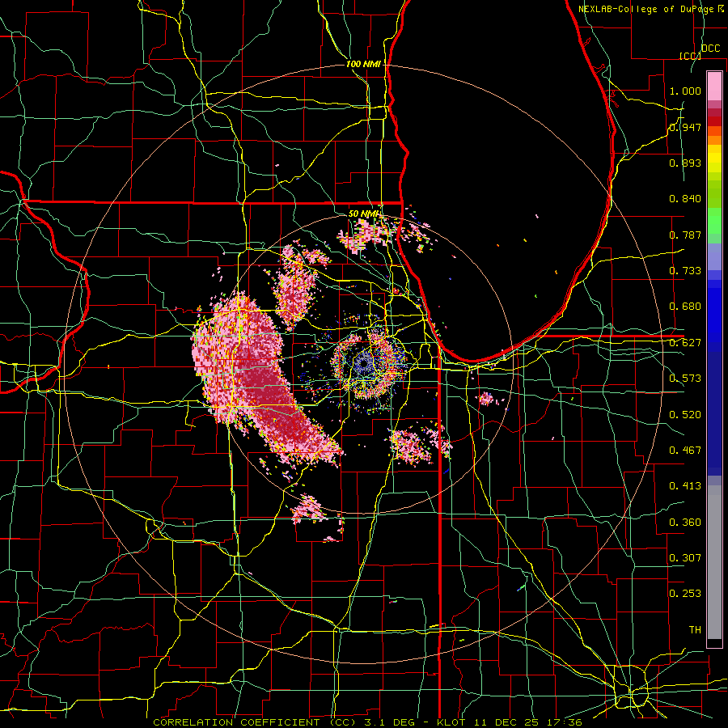Viewport: 728px width, 728px height.
Task: Click the DCC label above the color scale
Action: (x=710, y=49)
